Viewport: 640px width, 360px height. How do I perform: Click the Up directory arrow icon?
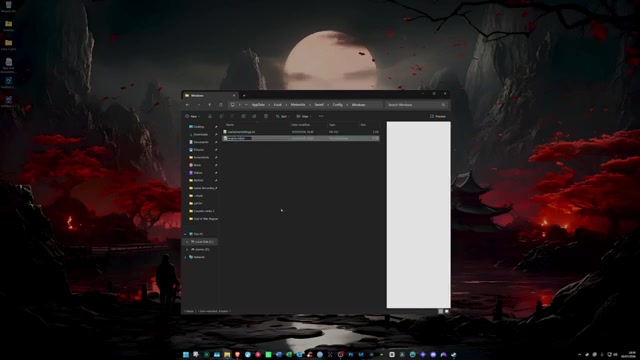pos(209,105)
